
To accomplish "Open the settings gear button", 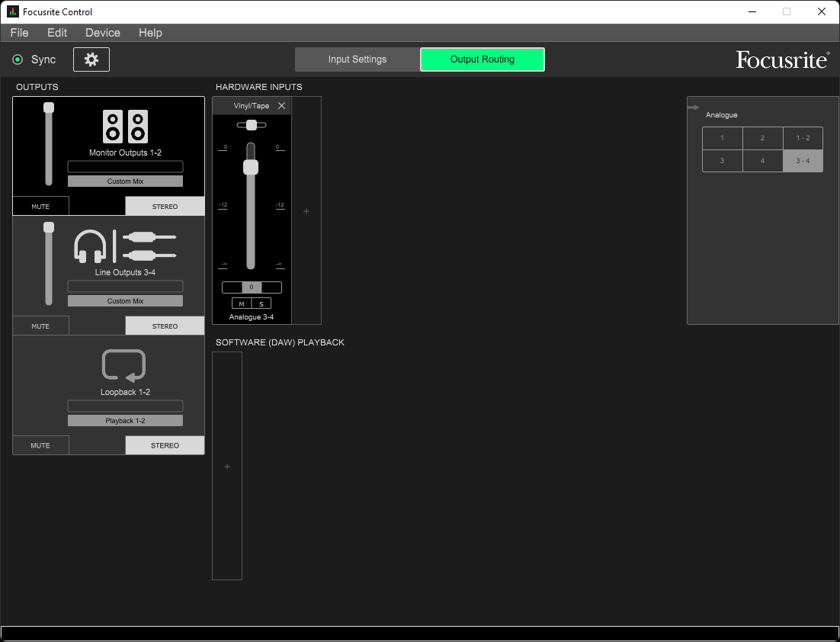I will [x=91, y=59].
